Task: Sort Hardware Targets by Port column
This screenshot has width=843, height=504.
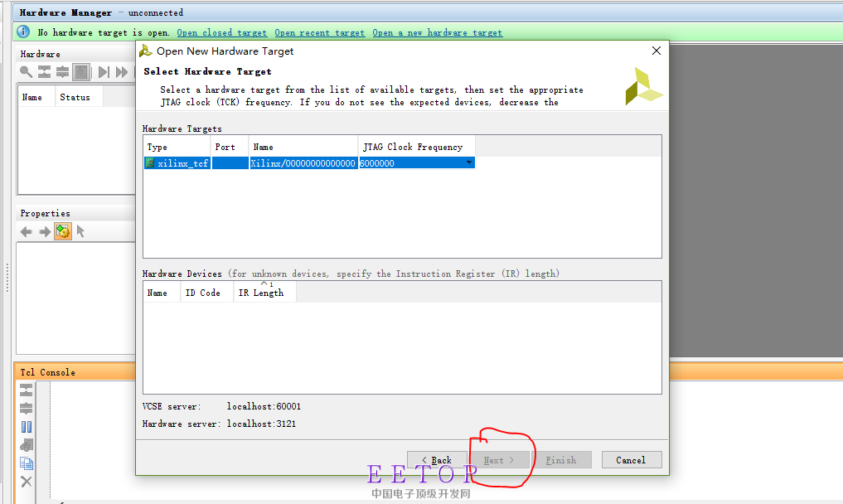Action: point(230,147)
